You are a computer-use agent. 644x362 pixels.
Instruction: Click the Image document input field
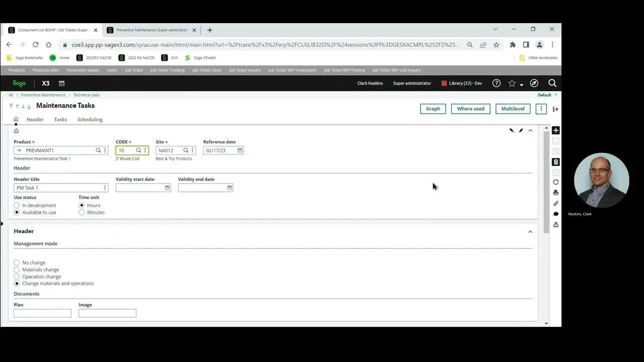click(107, 313)
